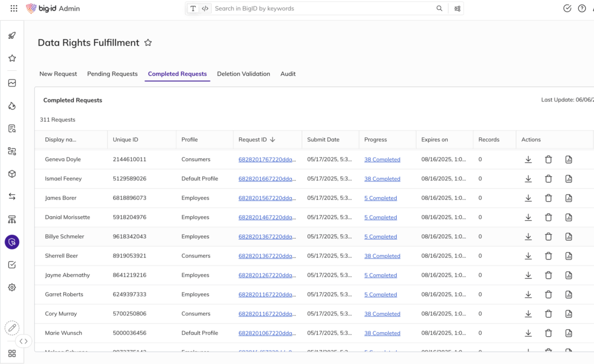Expand the sidebar with the chevron button
This screenshot has width=594, height=364.
[23, 341]
